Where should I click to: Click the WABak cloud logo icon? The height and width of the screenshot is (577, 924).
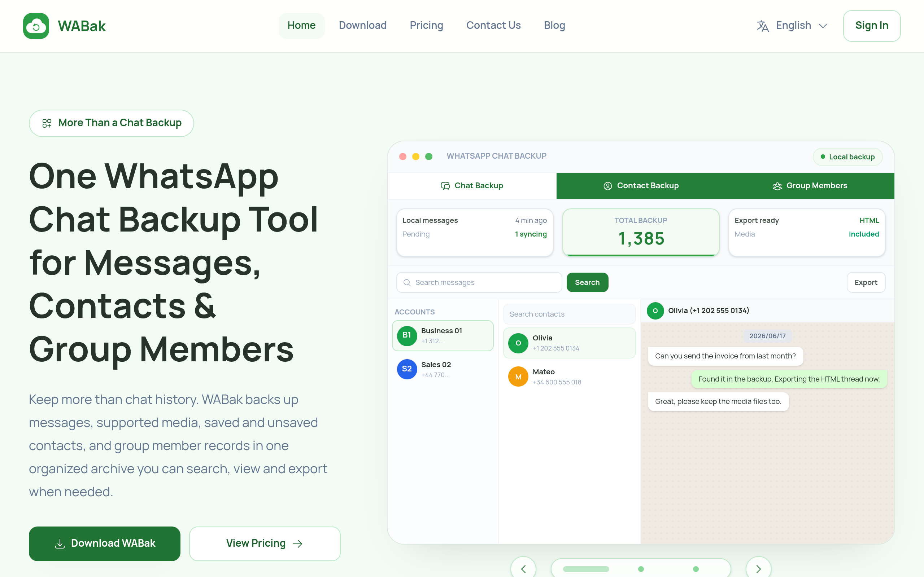[x=36, y=26]
